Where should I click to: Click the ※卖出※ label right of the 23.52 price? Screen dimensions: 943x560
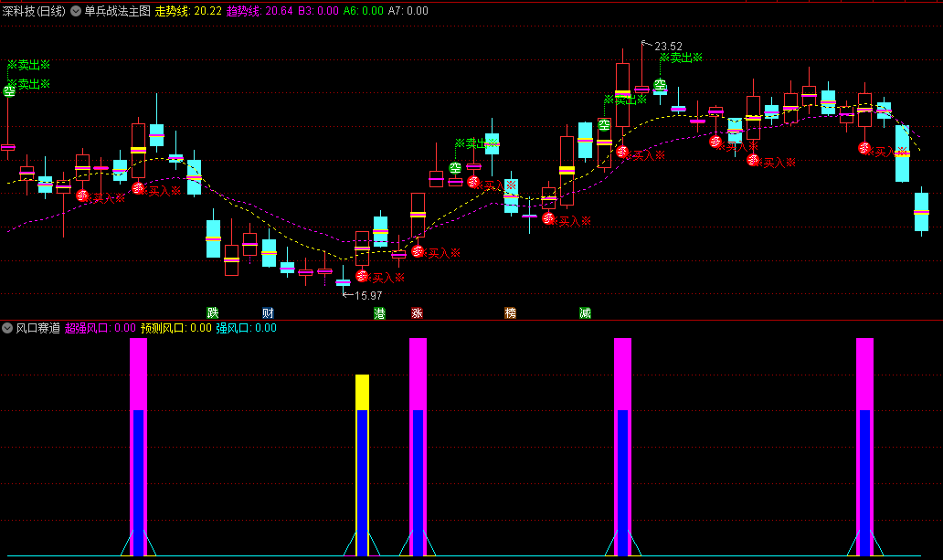click(x=681, y=58)
